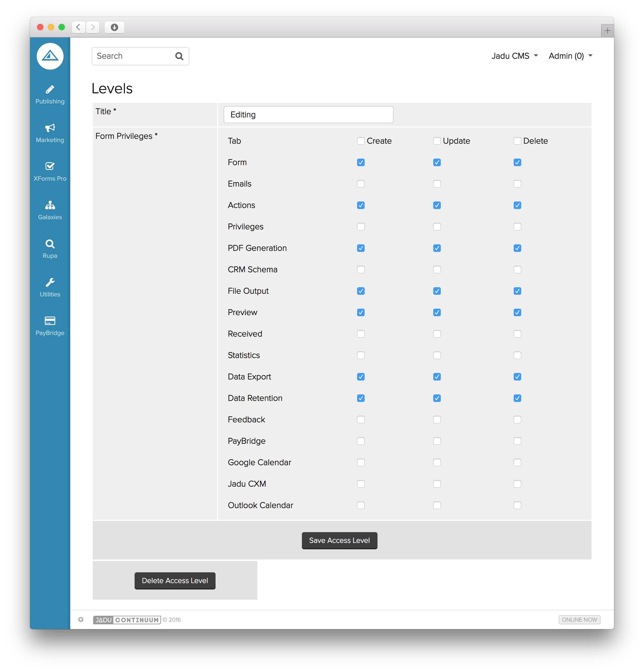The image size is (644, 672).
Task: Open Publishing pencil icon in sidebar
Action: pyautogui.click(x=50, y=90)
